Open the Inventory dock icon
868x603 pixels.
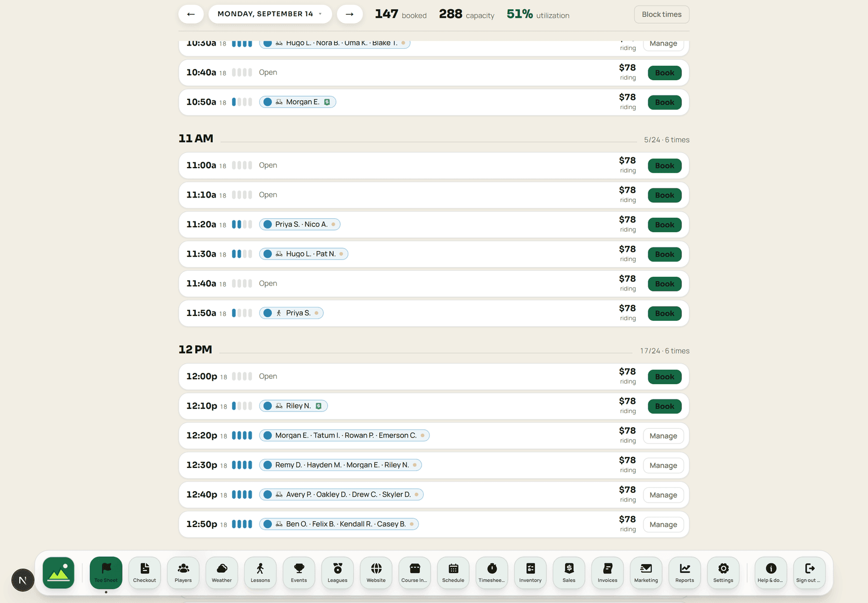(531, 573)
